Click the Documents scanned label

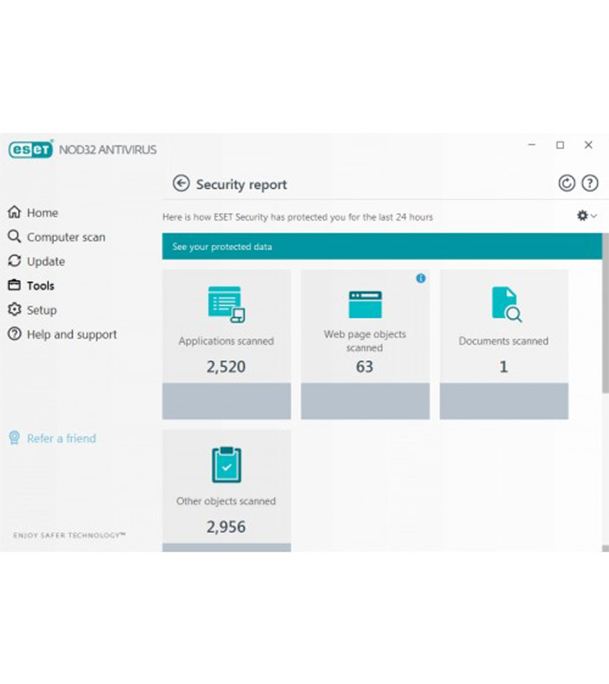pos(503,341)
